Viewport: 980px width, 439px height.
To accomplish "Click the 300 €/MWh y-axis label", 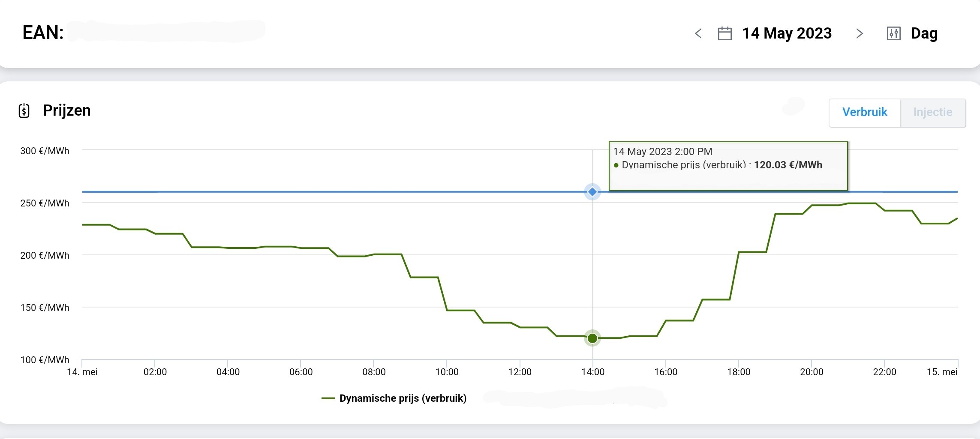I will tap(45, 151).
